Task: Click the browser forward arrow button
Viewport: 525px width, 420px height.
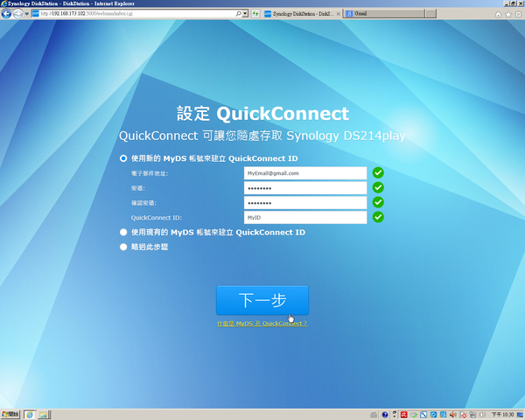Action: tap(17, 14)
